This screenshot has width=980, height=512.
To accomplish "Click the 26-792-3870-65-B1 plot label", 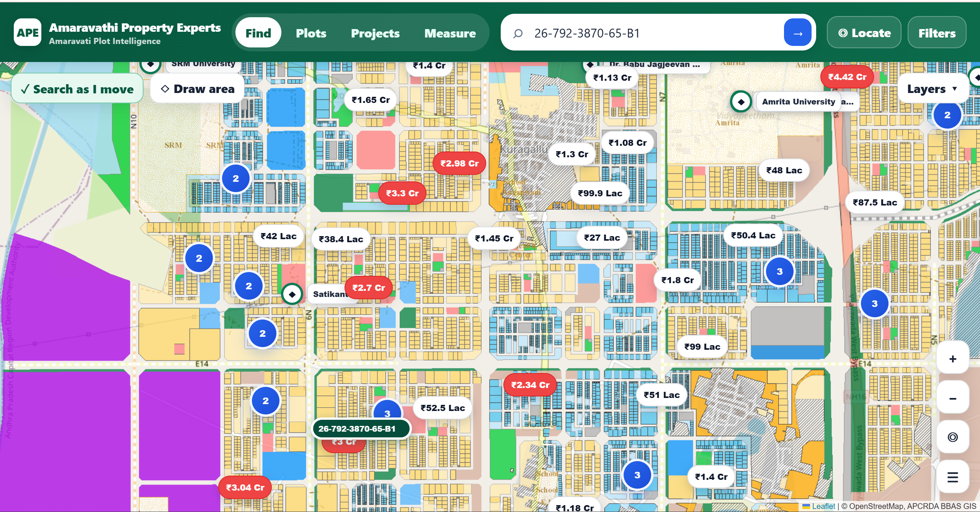I will (x=361, y=429).
